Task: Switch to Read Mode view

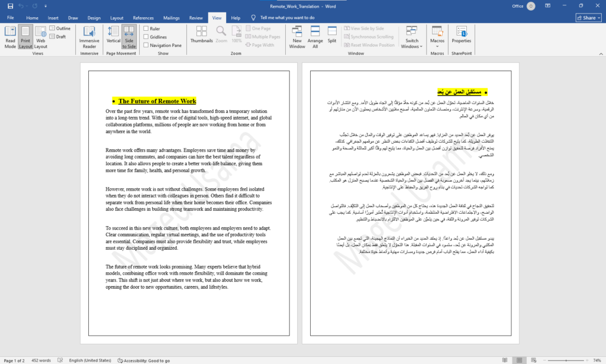Action: pyautogui.click(x=10, y=37)
